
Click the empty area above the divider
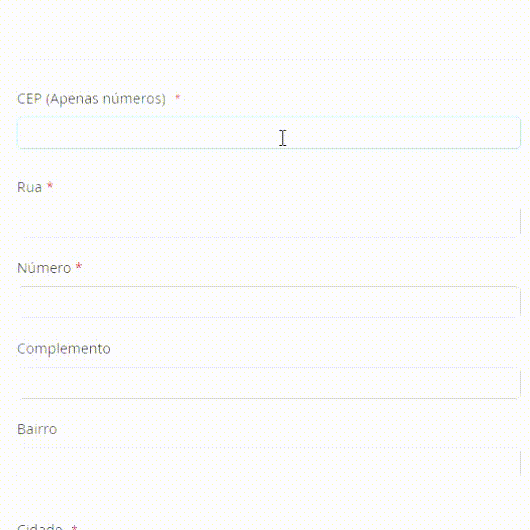tap(265, 29)
